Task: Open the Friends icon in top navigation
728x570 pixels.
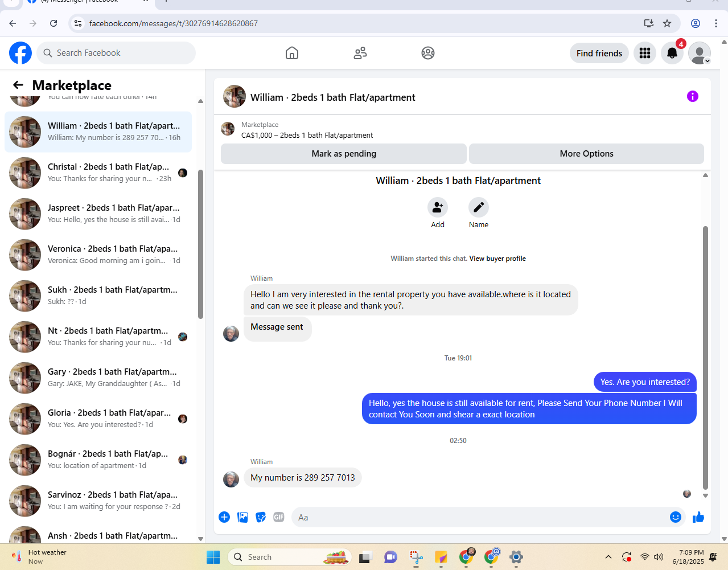Action: [x=360, y=53]
